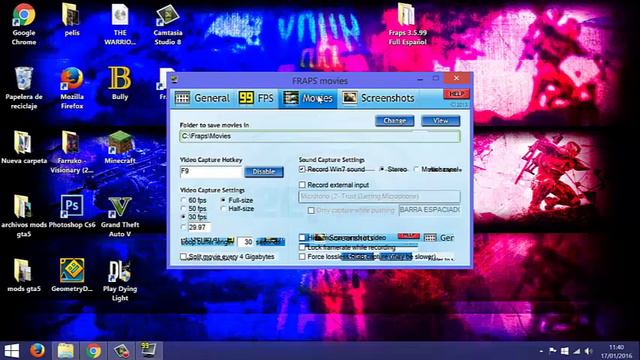Select the Fraps icon in the taskbar
This screenshot has height=360, width=640.
pos(148,351)
